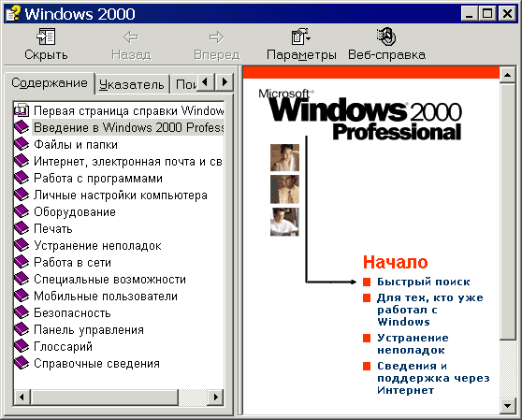
Task: Click the content pane scroll-down arrow
Action: [507, 406]
